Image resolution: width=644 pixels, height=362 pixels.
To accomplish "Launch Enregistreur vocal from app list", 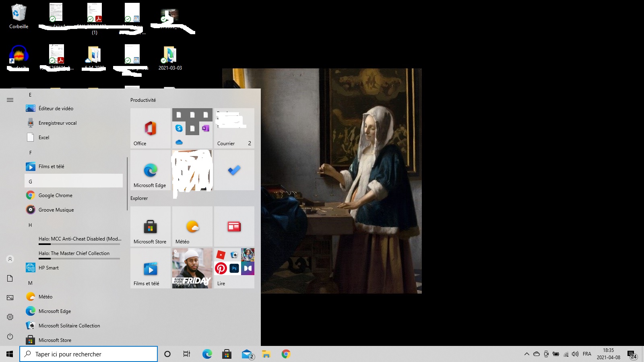I will coord(74,123).
